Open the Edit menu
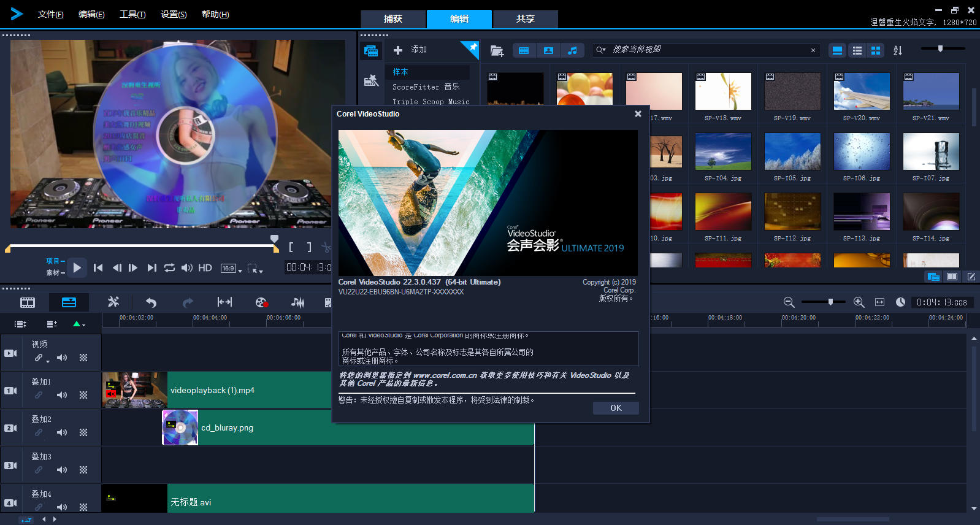 91,15
